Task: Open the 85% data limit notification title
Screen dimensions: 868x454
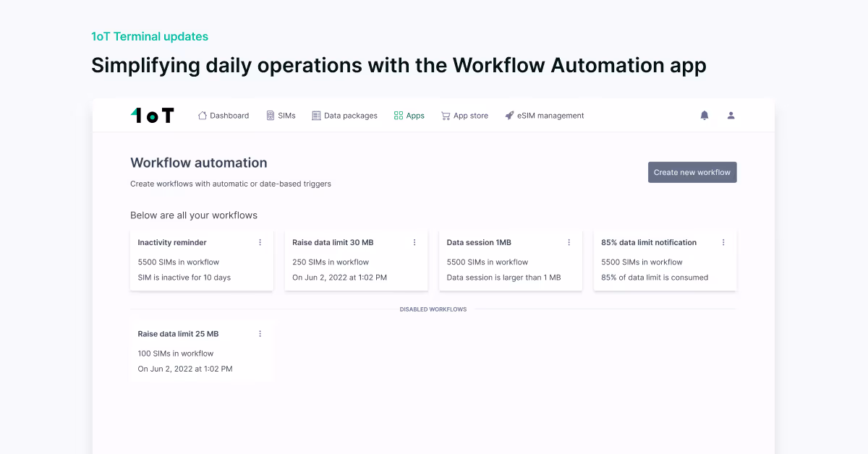Action: coord(649,242)
